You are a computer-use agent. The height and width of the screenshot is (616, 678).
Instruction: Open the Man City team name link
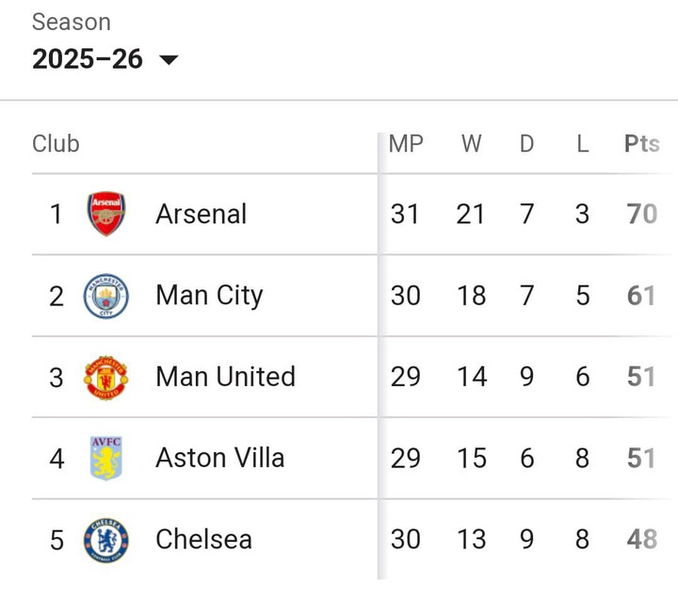(x=209, y=296)
